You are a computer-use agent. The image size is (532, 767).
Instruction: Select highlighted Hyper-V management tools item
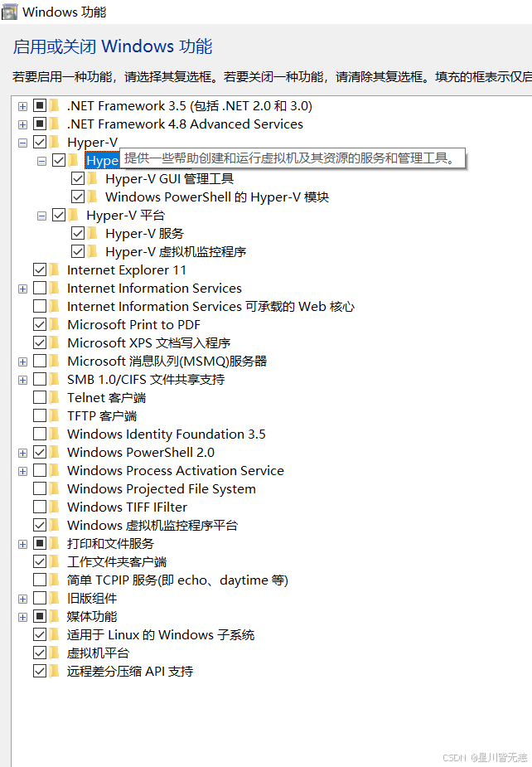click(x=102, y=160)
